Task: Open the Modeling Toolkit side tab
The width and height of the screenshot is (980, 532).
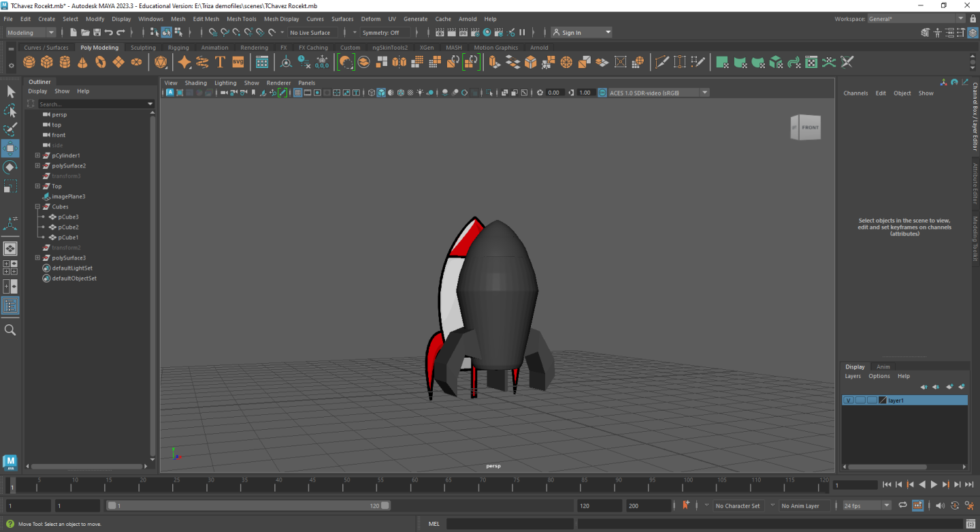Action: pyautogui.click(x=975, y=238)
